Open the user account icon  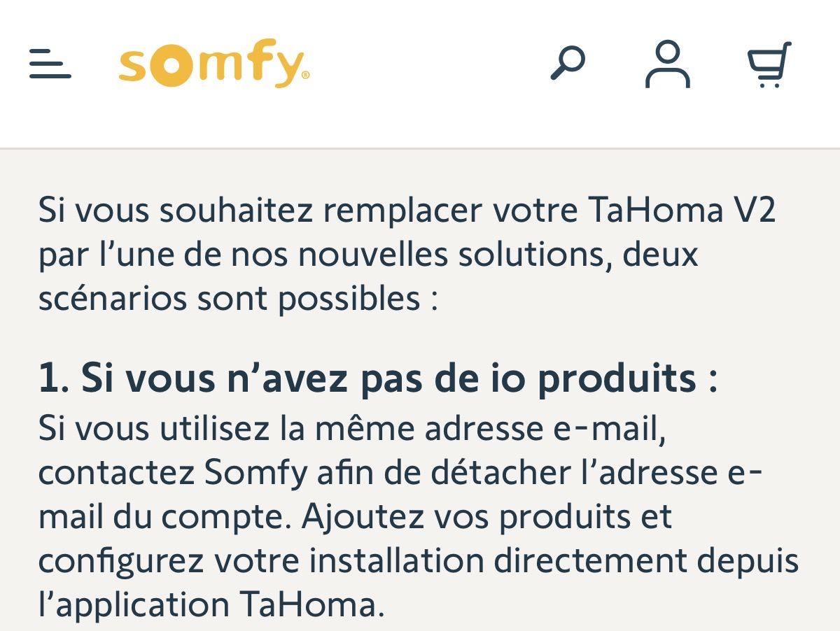(x=667, y=64)
